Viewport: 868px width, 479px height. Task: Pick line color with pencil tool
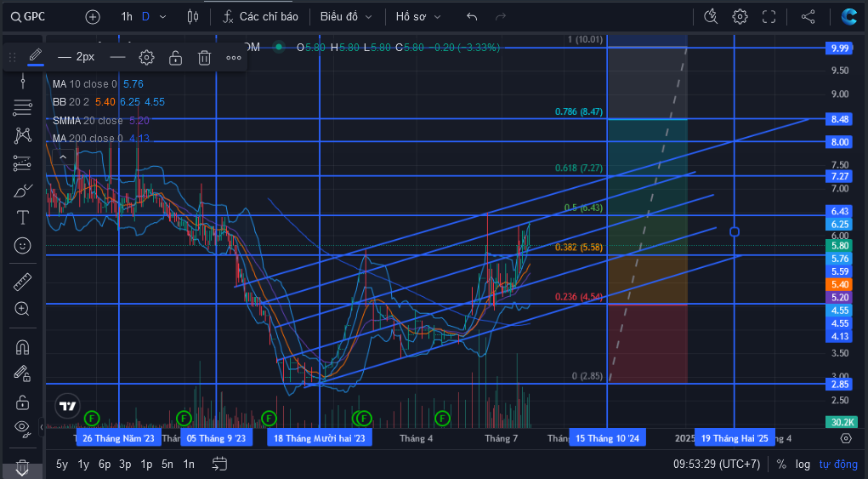coord(36,56)
